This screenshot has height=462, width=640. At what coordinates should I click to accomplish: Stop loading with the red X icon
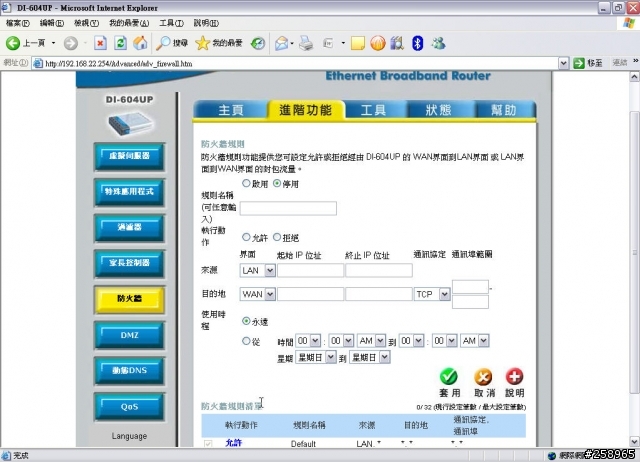100,43
